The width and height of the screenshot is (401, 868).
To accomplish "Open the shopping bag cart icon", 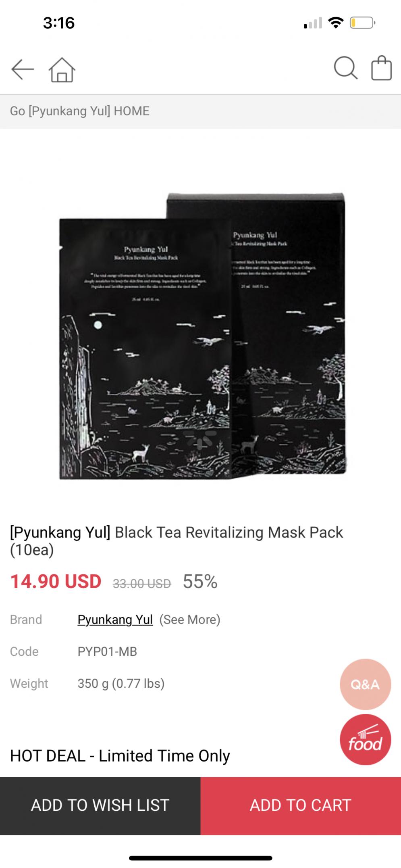I will point(381,68).
